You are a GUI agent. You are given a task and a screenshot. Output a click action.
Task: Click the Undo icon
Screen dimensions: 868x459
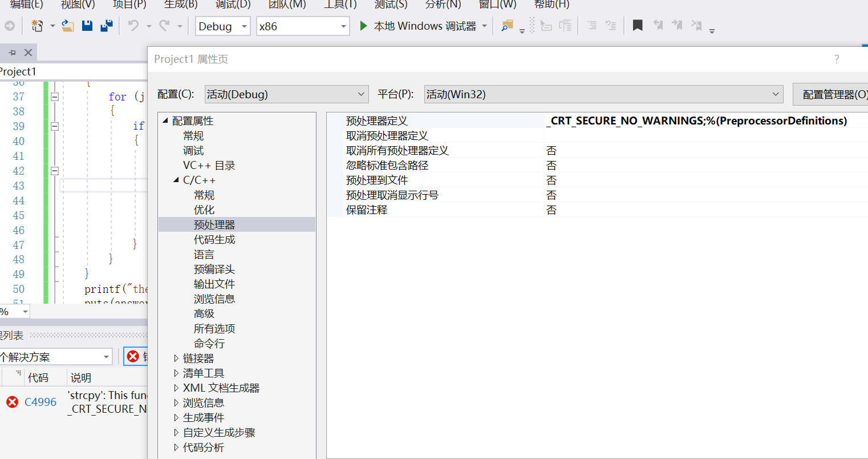point(132,26)
